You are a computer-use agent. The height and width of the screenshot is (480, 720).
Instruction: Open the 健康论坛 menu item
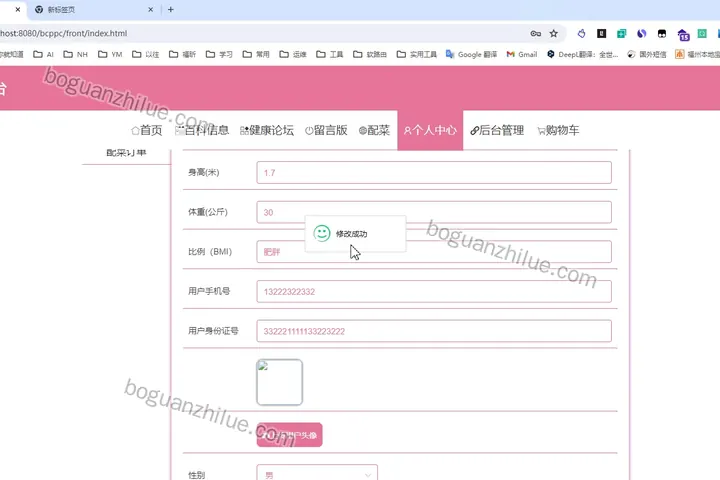click(267, 130)
